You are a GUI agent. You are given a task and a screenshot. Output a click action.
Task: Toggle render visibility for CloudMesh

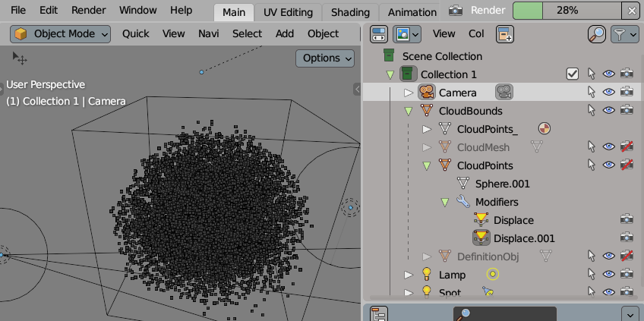(627, 147)
